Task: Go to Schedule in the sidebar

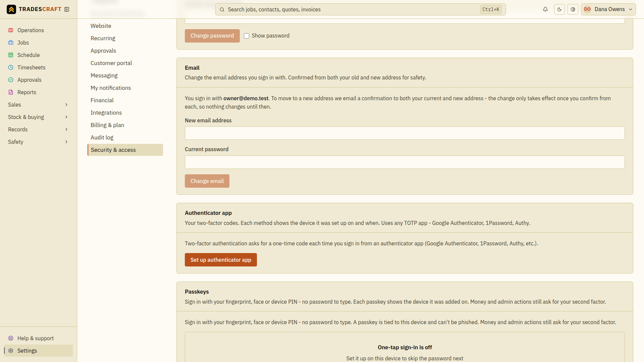Action: [x=38, y=55]
